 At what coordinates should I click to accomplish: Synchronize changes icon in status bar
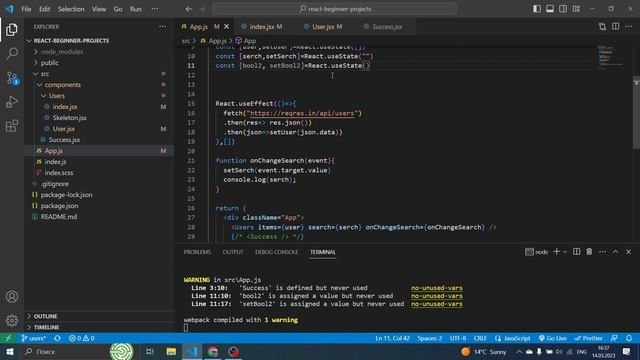pos(57,338)
